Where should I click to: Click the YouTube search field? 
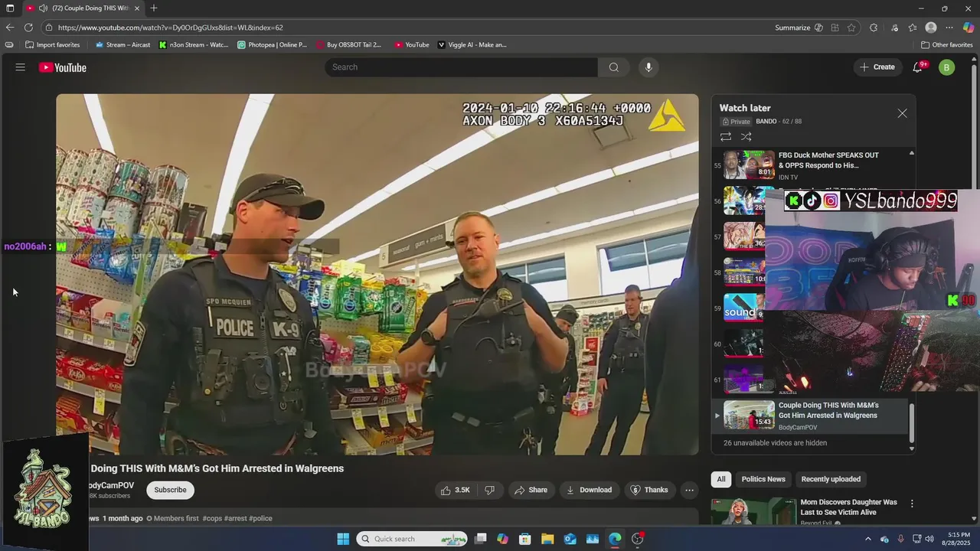point(461,67)
